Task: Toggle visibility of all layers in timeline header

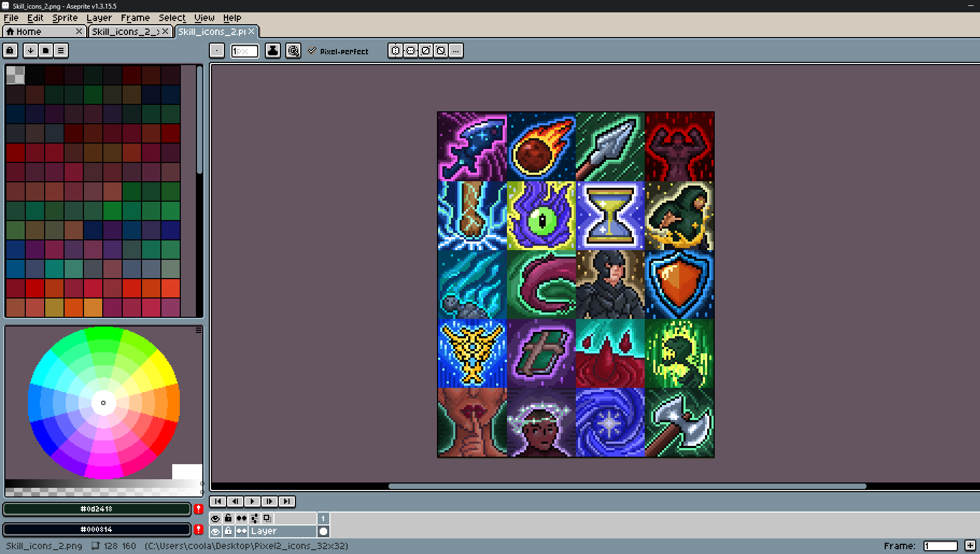Action: pyautogui.click(x=215, y=519)
